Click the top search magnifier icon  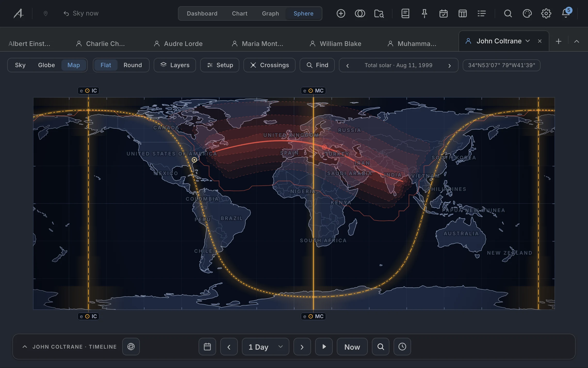coord(508,13)
